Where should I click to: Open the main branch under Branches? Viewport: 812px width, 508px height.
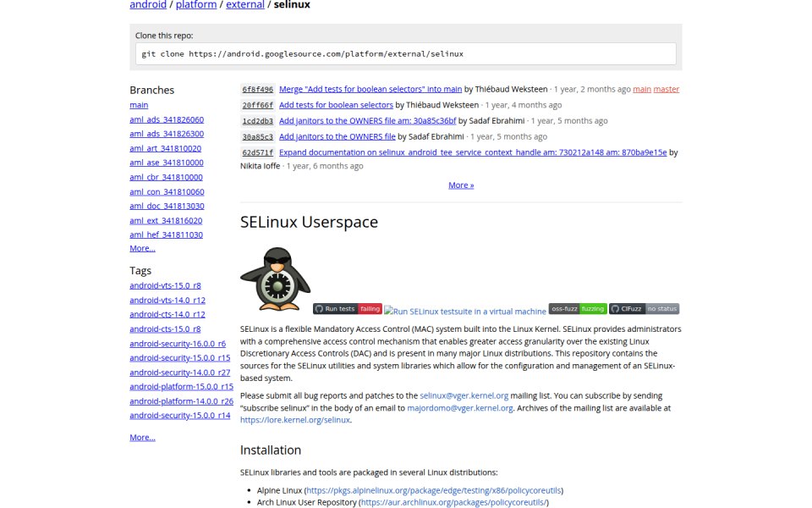click(139, 105)
